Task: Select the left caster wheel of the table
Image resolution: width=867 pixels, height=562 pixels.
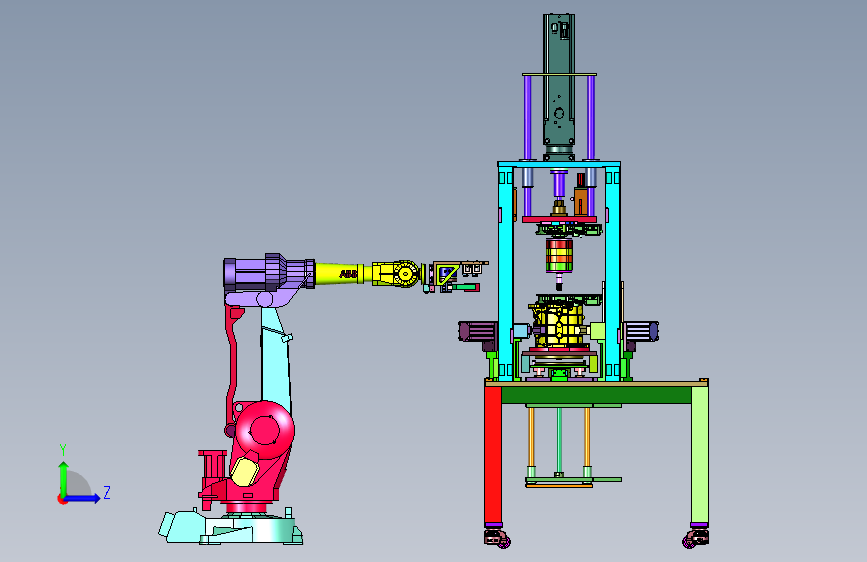Action: [x=497, y=538]
